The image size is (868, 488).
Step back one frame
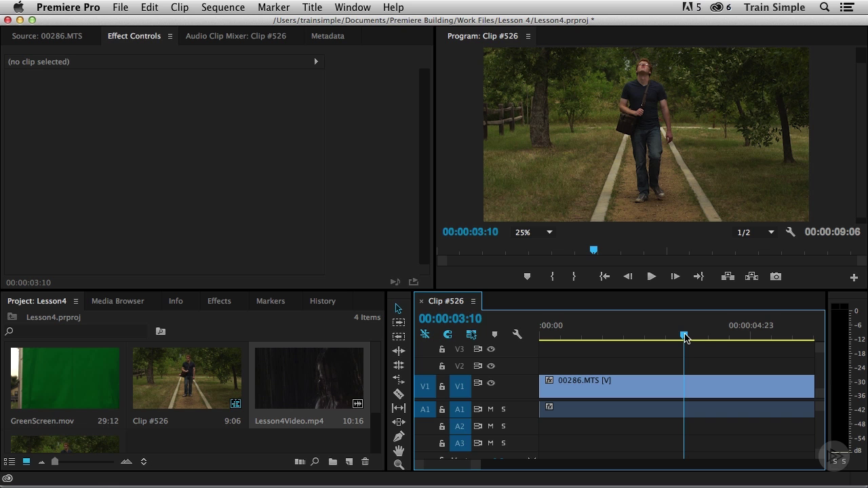pos(628,277)
